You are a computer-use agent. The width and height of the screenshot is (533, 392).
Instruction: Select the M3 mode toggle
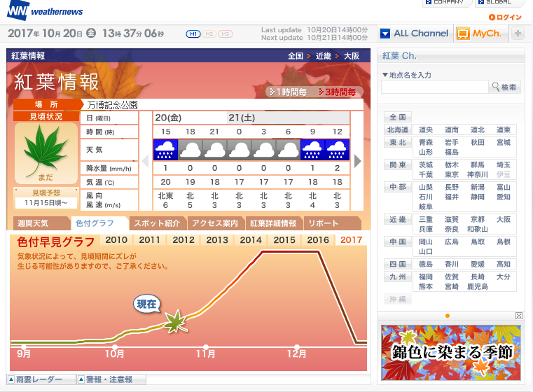tap(225, 34)
